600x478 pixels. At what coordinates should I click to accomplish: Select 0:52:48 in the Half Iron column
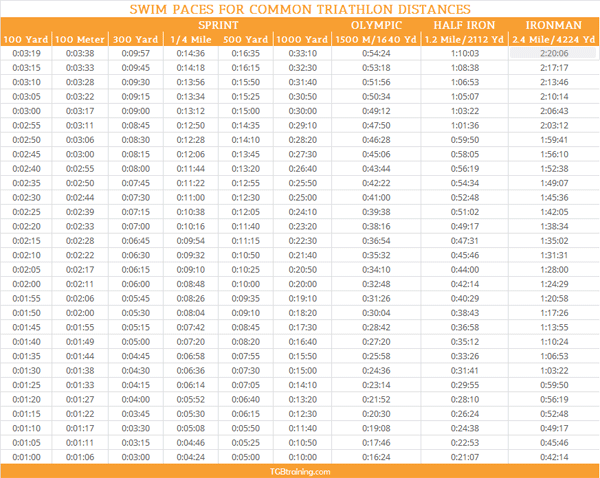[x=465, y=197]
